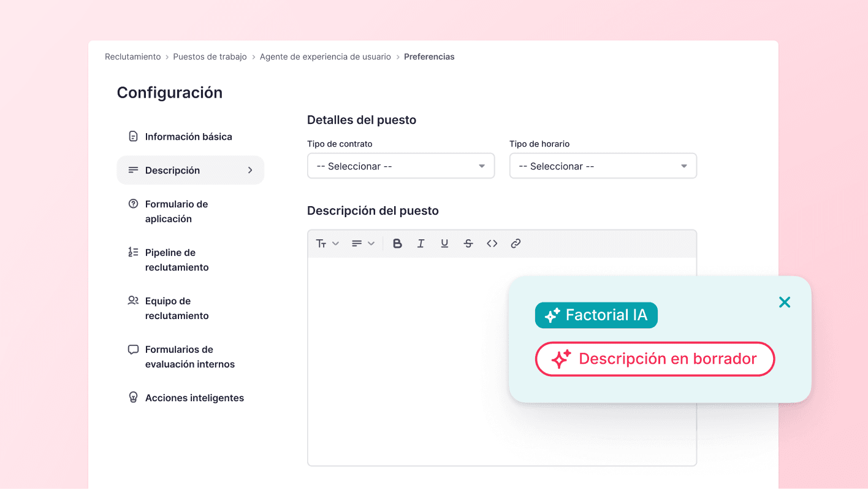Click the lightbulb icon next to Acciones inteligentes

click(132, 398)
